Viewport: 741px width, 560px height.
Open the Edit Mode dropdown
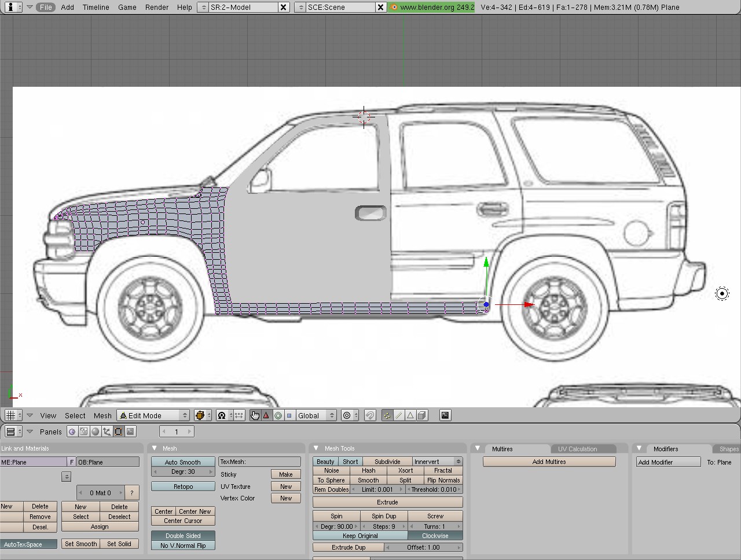click(153, 415)
